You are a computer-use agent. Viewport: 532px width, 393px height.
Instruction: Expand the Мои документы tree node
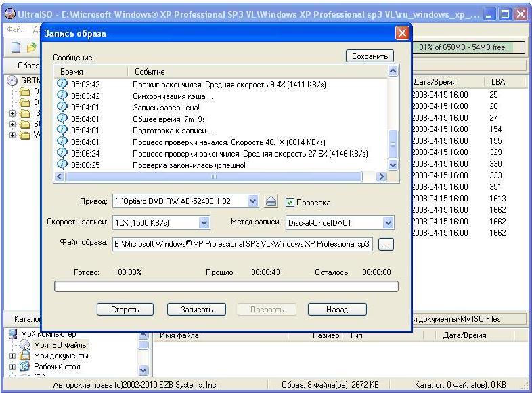pyautogui.click(x=13, y=356)
